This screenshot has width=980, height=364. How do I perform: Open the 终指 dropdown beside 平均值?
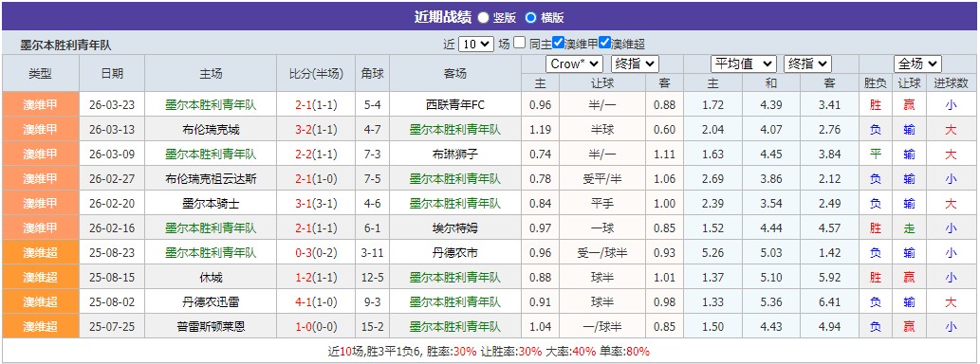(x=807, y=64)
